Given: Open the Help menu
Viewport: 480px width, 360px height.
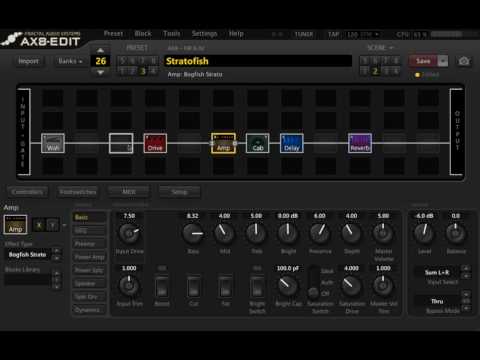Looking at the screenshot, I should tap(236, 34).
